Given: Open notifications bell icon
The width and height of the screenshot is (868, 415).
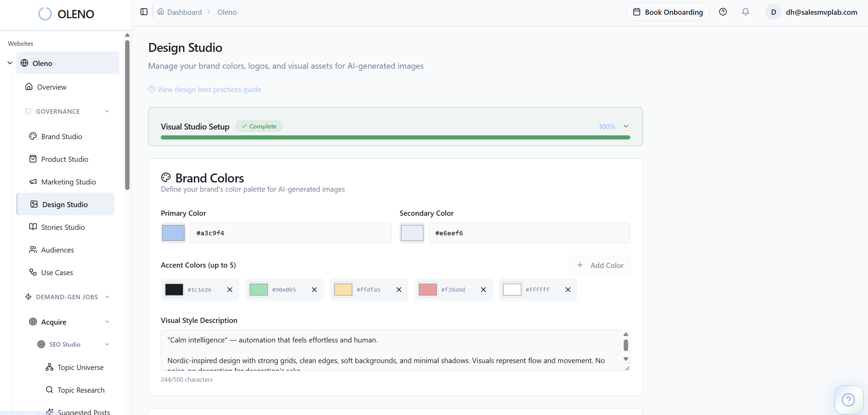Looking at the screenshot, I should pos(745,12).
